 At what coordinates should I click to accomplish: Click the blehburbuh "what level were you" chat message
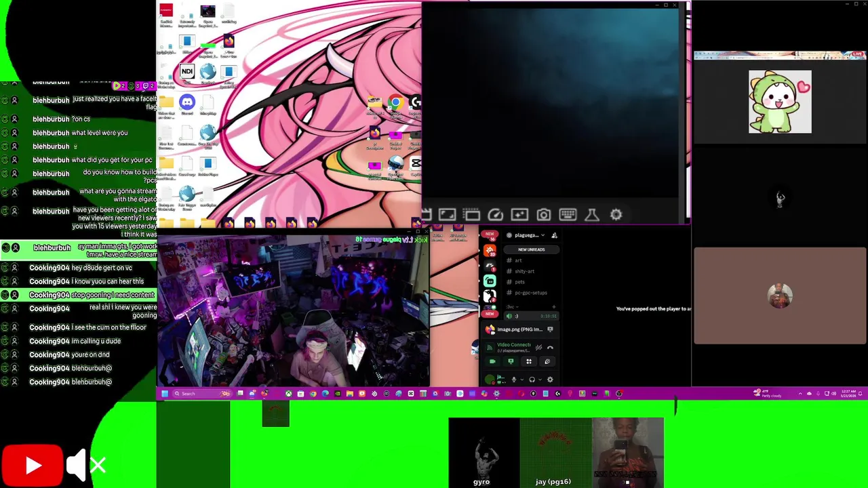[79, 133]
